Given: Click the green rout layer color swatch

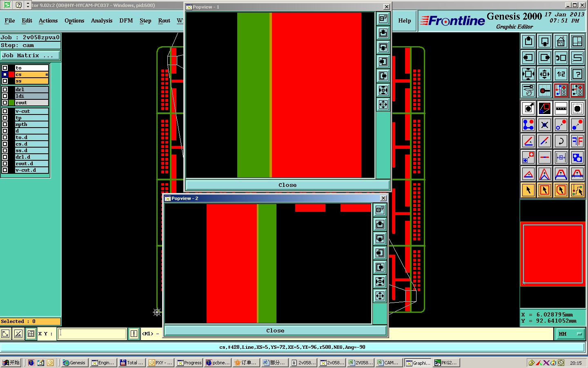Looking at the screenshot, I should [x=11, y=103].
